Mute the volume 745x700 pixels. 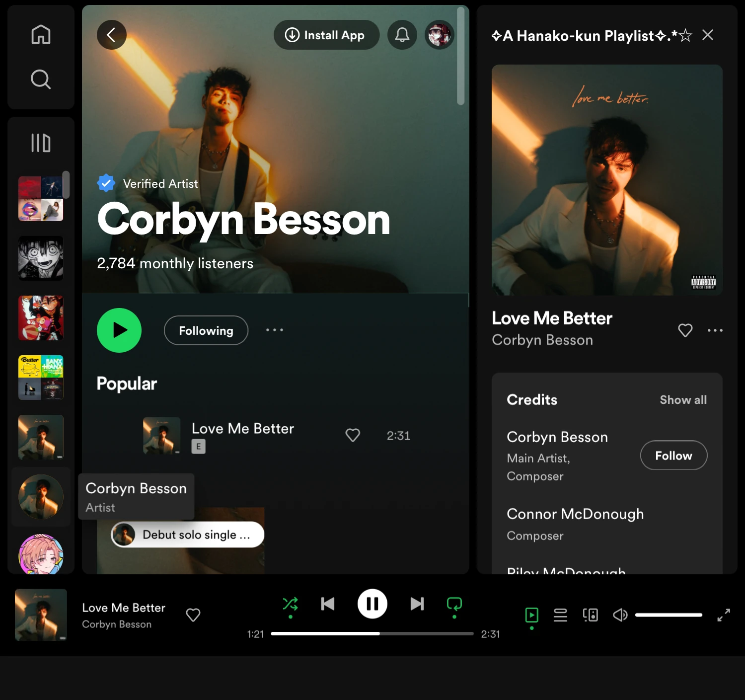pyautogui.click(x=620, y=615)
